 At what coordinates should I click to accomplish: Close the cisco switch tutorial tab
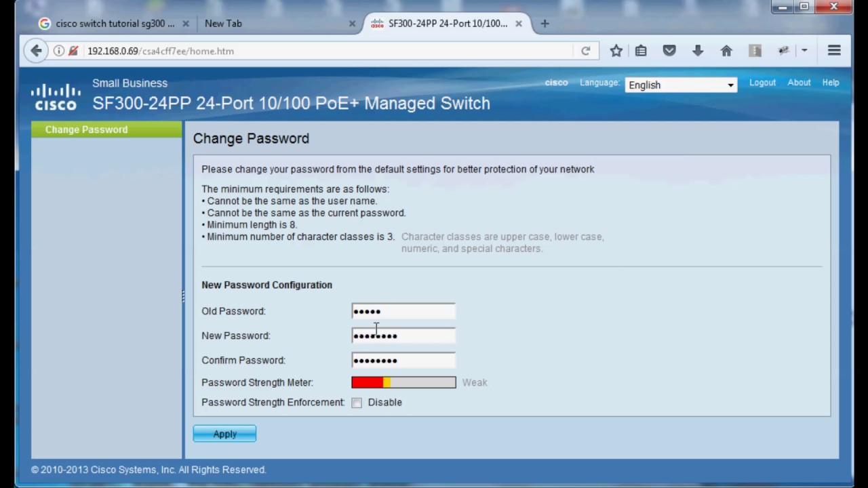click(186, 23)
